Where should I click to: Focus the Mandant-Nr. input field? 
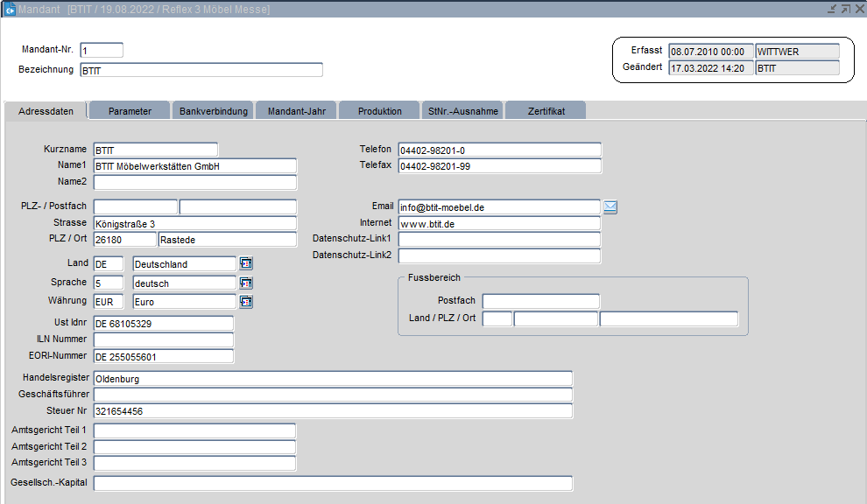coord(102,51)
